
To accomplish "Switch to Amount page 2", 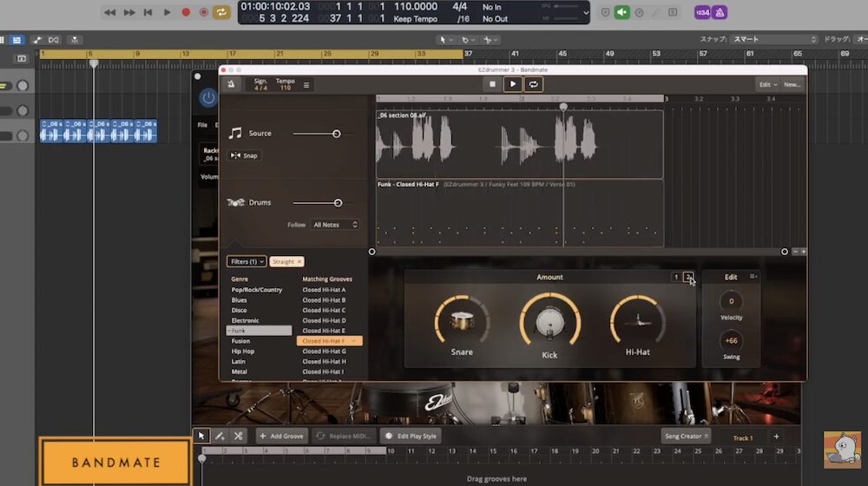I will (688, 277).
